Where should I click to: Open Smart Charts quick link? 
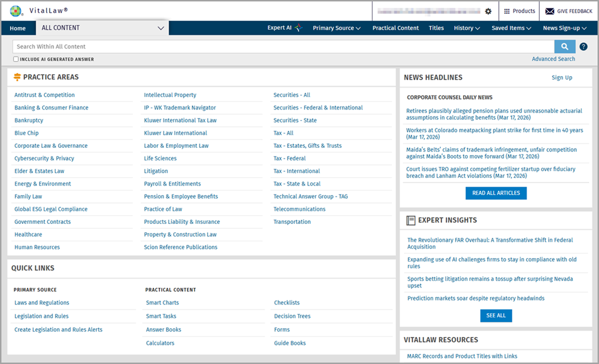pos(162,302)
